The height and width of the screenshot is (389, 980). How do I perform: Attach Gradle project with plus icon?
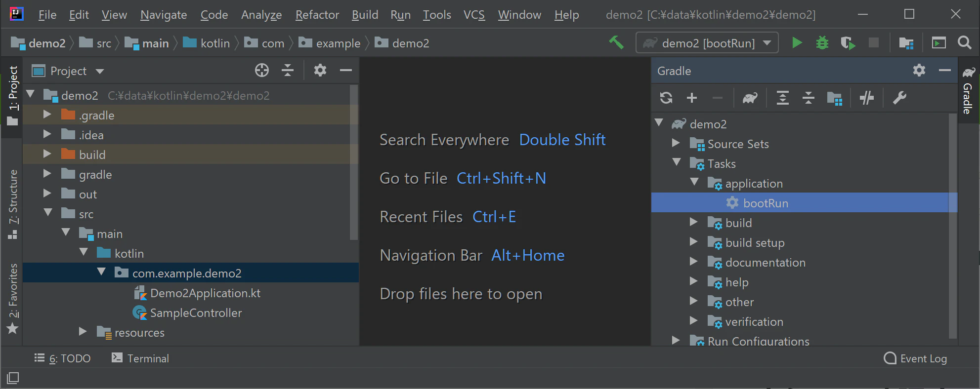pos(692,98)
